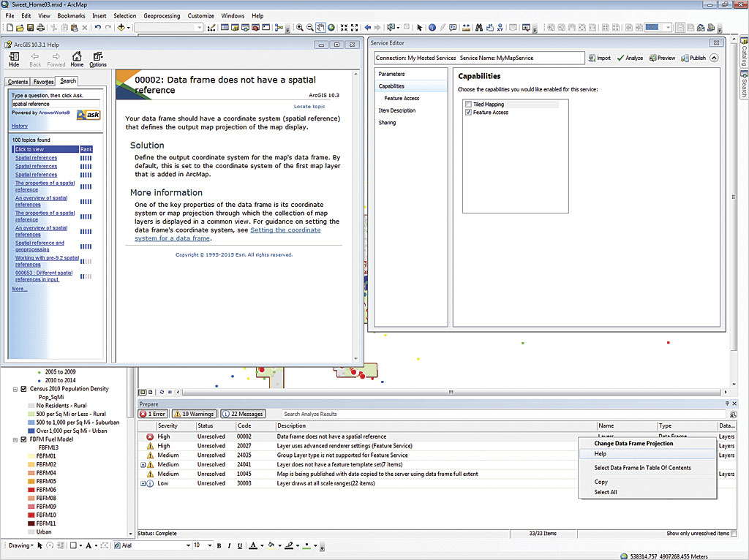Toggle the 22 Messages filter button
The image size is (749, 560).
coord(243,414)
